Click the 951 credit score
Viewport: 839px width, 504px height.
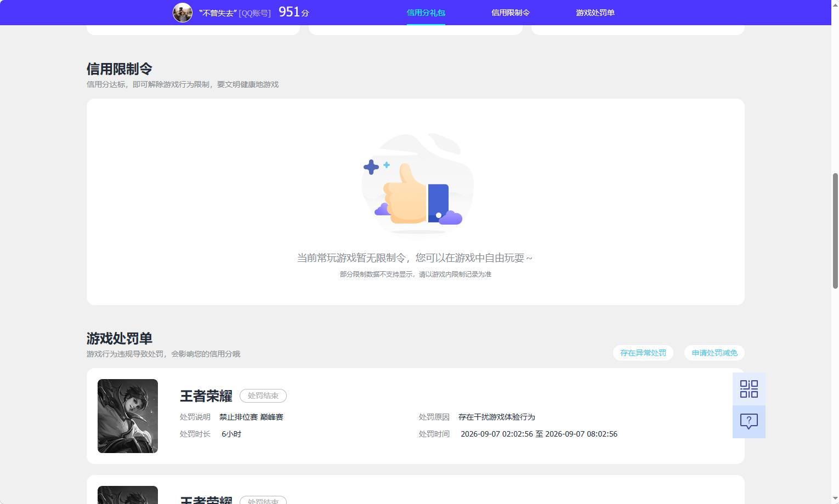tap(294, 12)
